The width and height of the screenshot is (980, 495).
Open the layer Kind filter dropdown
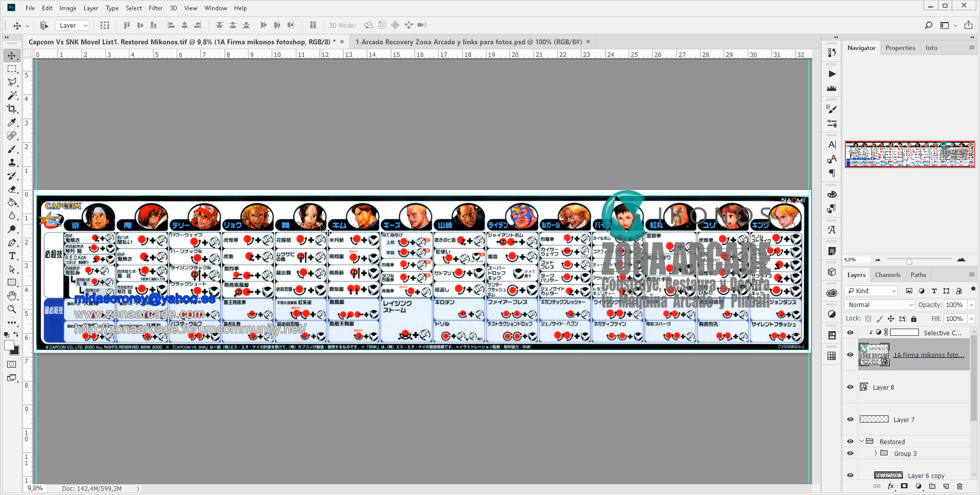(x=871, y=291)
